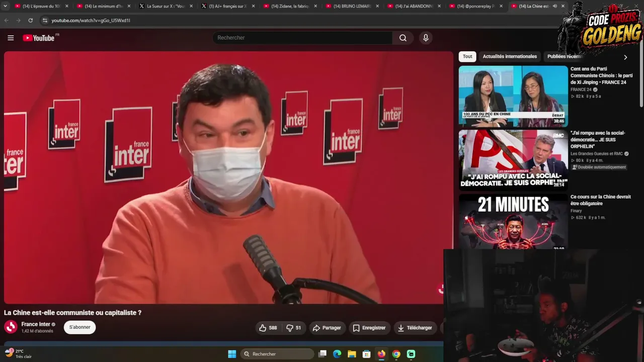Switch to the AJ+ français sur X tab

(x=228, y=6)
